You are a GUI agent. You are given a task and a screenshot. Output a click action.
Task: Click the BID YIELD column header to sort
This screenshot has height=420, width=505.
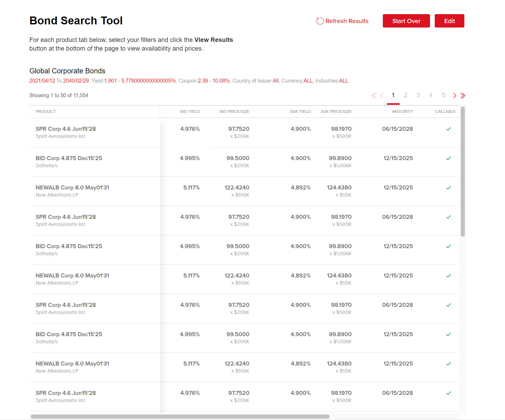pyautogui.click(x=189, y=112)
